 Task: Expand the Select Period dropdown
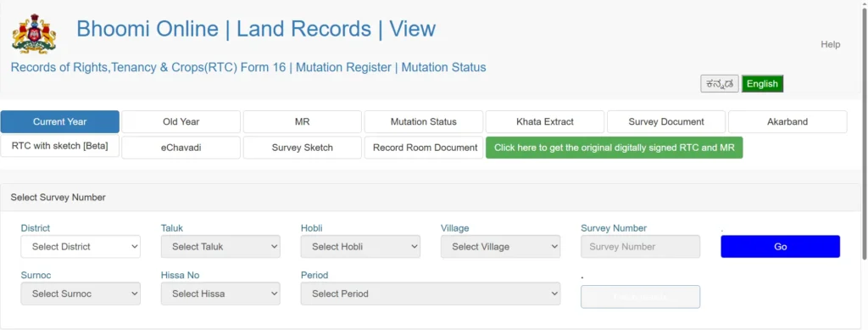[x=431, y=294]
